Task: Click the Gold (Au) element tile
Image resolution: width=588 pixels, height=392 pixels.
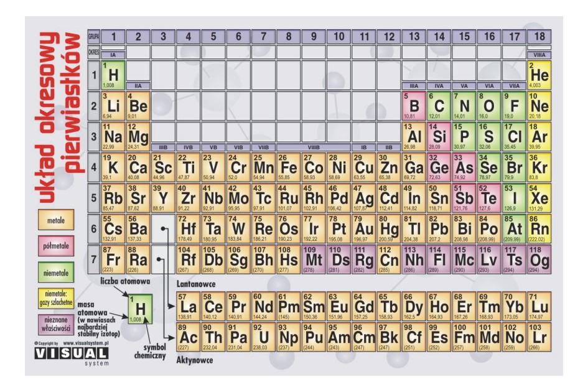Action: pyautogui.click(x=363, y=228)
